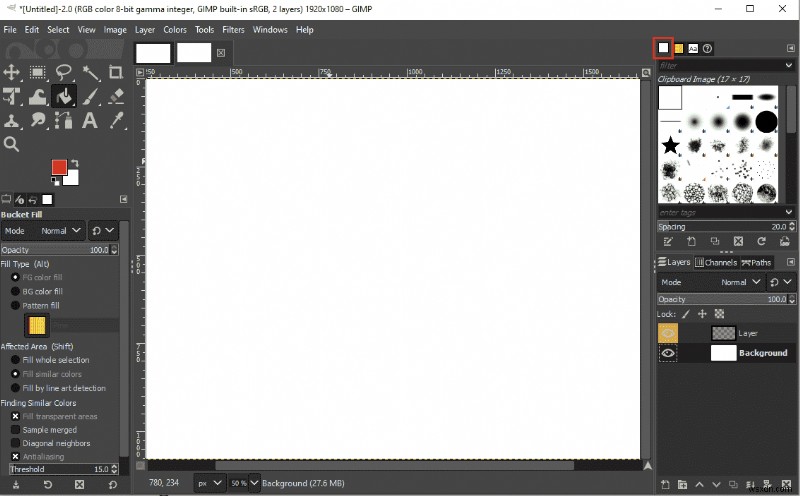Select the Background layer row
Image resolution: width=800 pixels, height=496 pixels.
coord(727,353)
